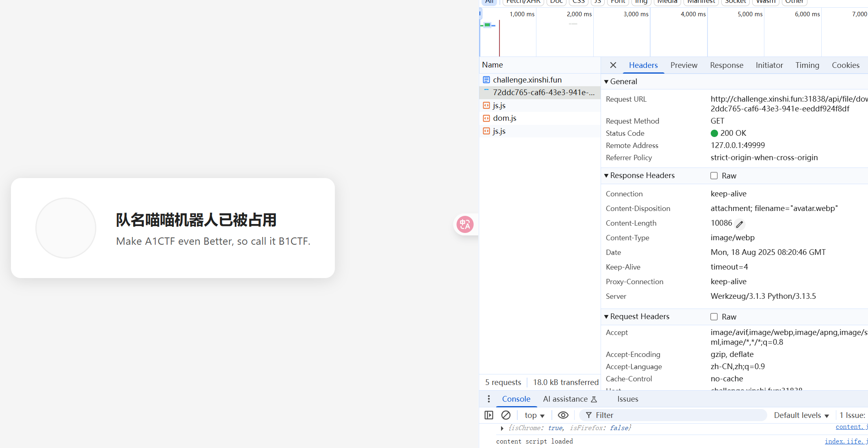This screenshot has width=868, height=448.
Task: Click the pink translate floating icon
Action: [465, 224]
